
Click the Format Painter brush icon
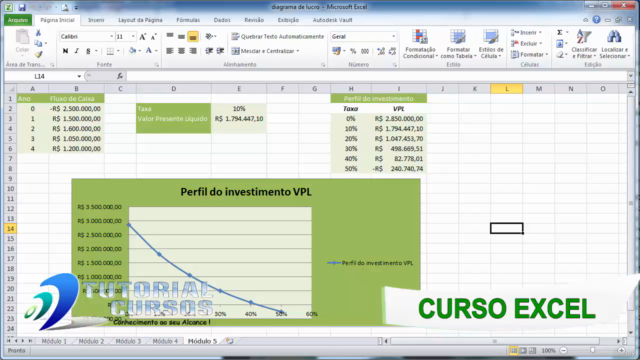pyautogui.click(x=38, y=54)
